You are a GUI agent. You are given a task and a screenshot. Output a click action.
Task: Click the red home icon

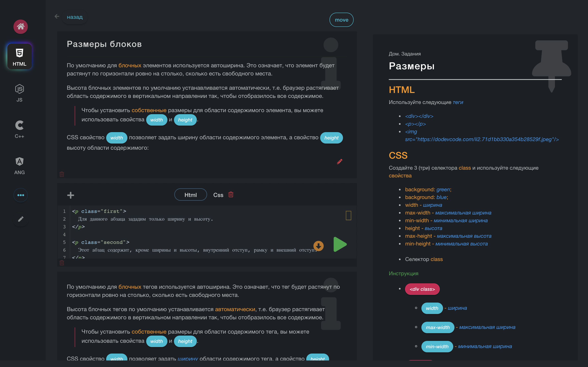click(20, 27)
